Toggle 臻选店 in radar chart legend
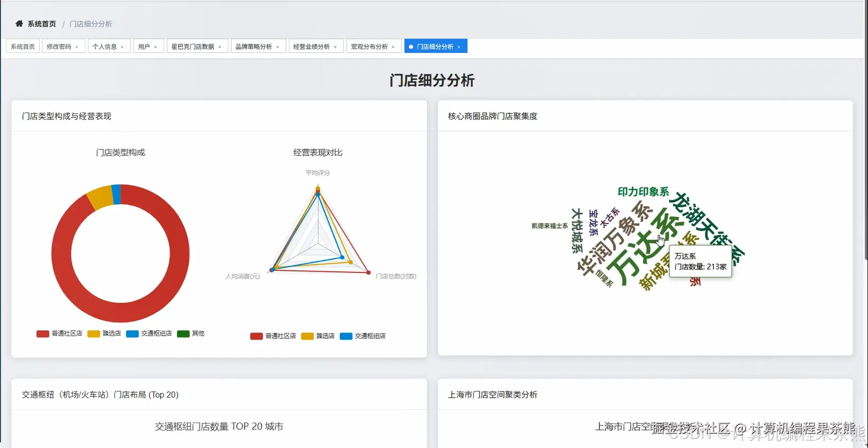868x448 pixels. pos(318,336)
